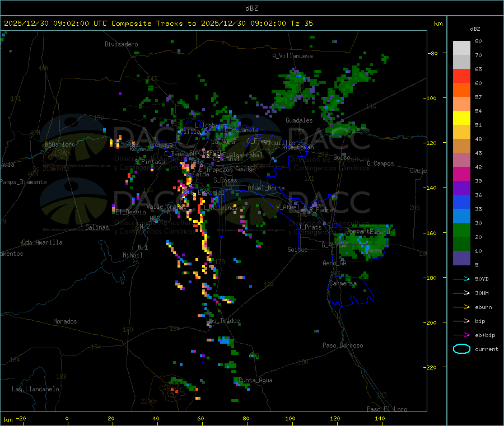504x426 pixels.
Task: Click the Paso_El_Loro map label
Action: [x=387, y=409]
